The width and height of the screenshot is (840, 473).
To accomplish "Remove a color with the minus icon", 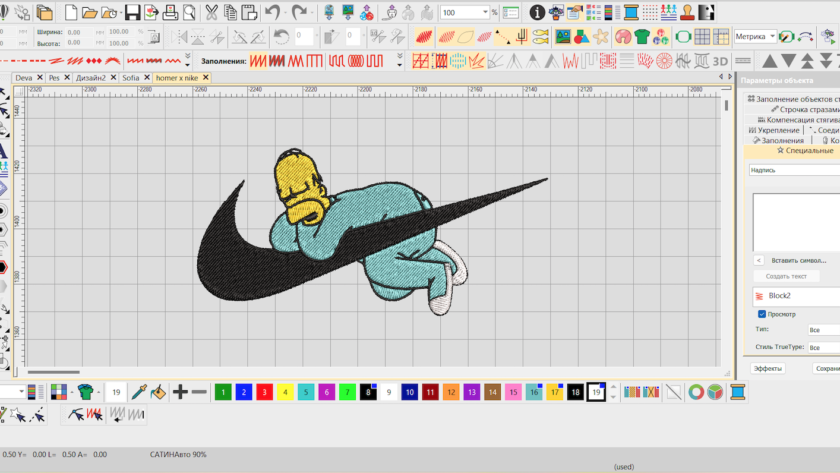I will tap(199, 392).
